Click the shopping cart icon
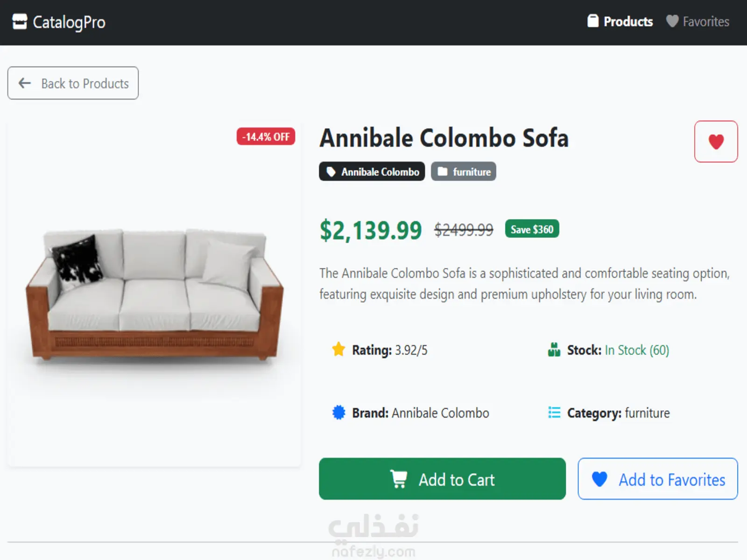This screenshot has height=560, width=747. pyautogui.click(x=399, y=479)
